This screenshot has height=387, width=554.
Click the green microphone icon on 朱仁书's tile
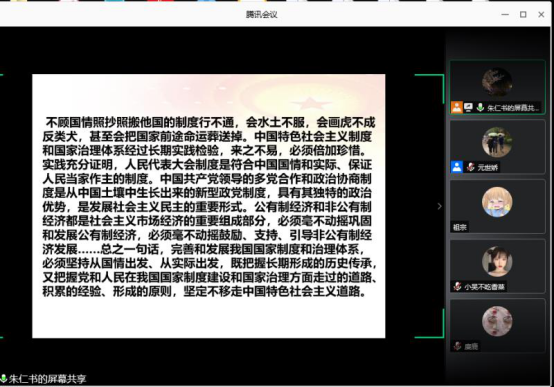[480, 107]
